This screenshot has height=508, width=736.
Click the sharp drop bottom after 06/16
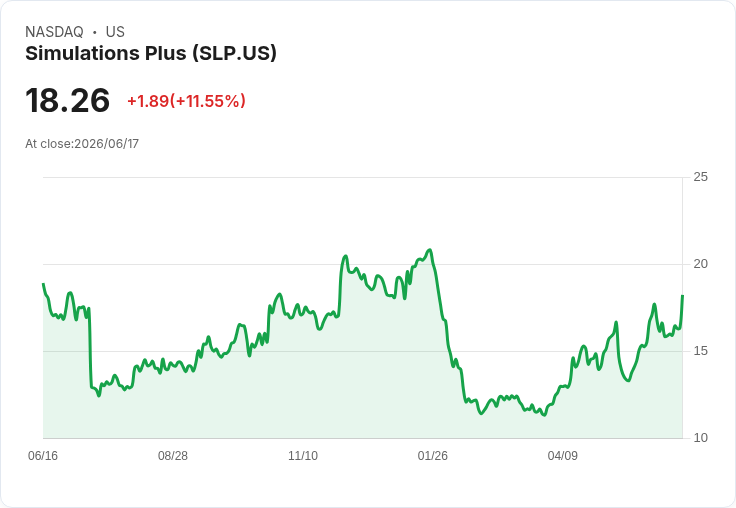tap(99, 395)
